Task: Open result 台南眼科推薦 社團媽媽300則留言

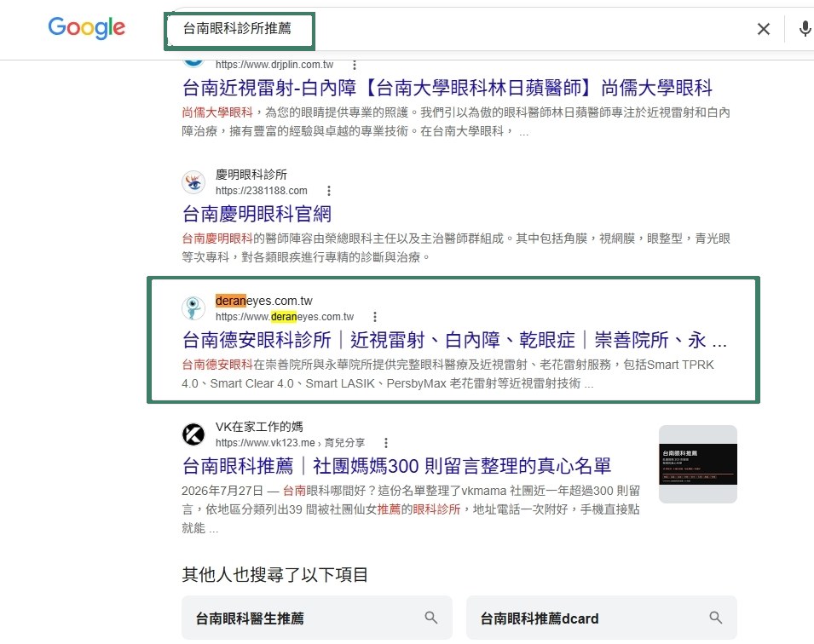Action: coord(396,466)
